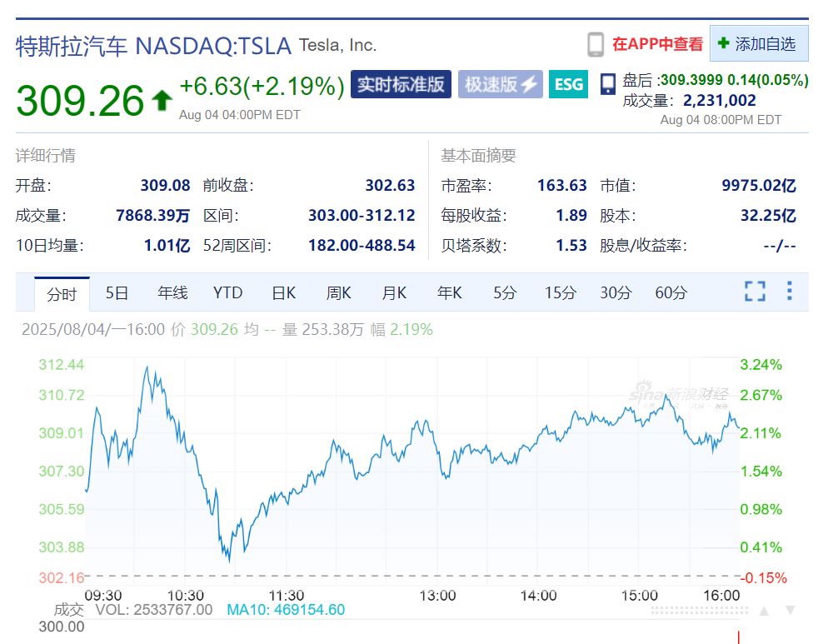The width and height of the screenshot is (823, 644).
Task: Click the blue phone icon next to 盘后
Action: 608,82
